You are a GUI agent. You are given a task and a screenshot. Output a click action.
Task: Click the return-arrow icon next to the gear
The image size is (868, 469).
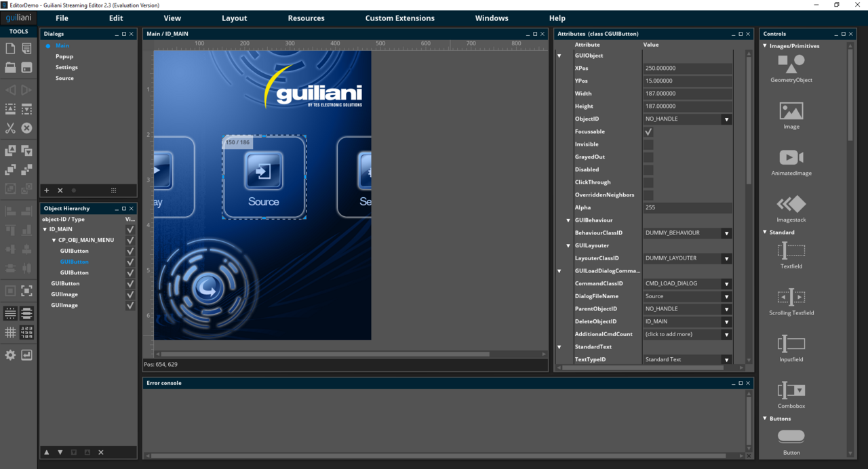pyautogui.click(x=26, y=354)
